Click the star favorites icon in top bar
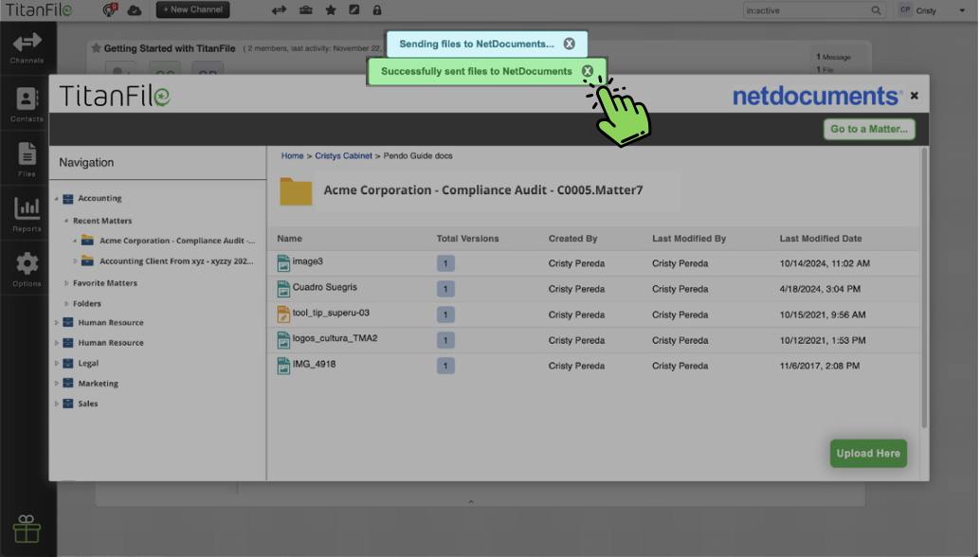This screenshot has height=557, width=980. [x=331, y=10]
